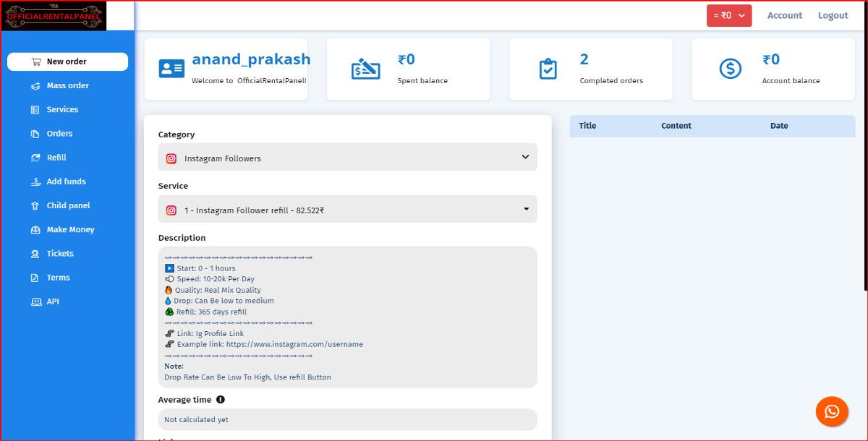
Task: Click the Make Money sidebar icon
Action: pyautogui.click(x=35, y=230)
